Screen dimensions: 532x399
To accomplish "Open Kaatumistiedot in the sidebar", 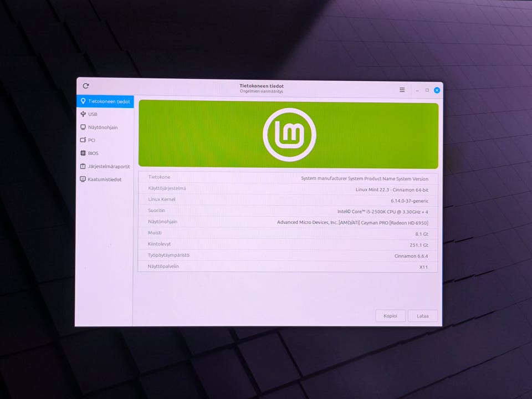I will click(x=105, y=179).
